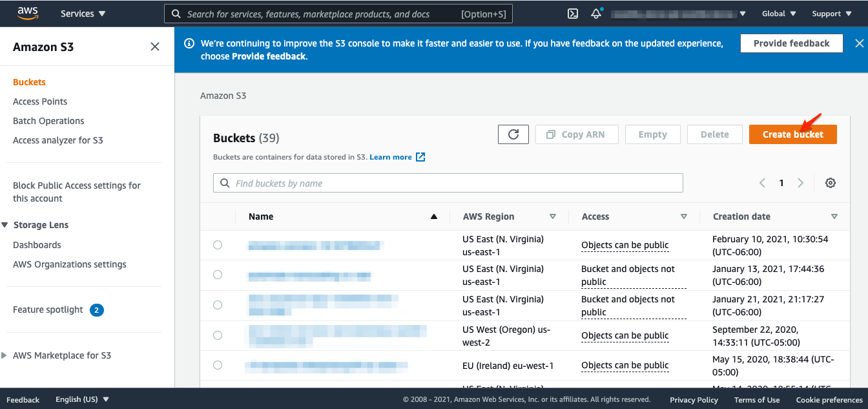Go to next page of buckets
Image resolution: width=868 pixels, height=409 pixels.
pos(800,183)
